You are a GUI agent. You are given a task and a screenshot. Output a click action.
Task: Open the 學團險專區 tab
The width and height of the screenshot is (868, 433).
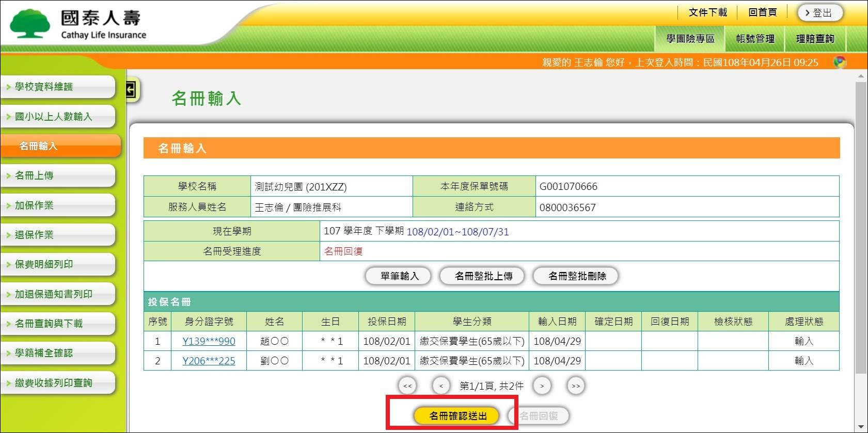[x=690, y=39]
